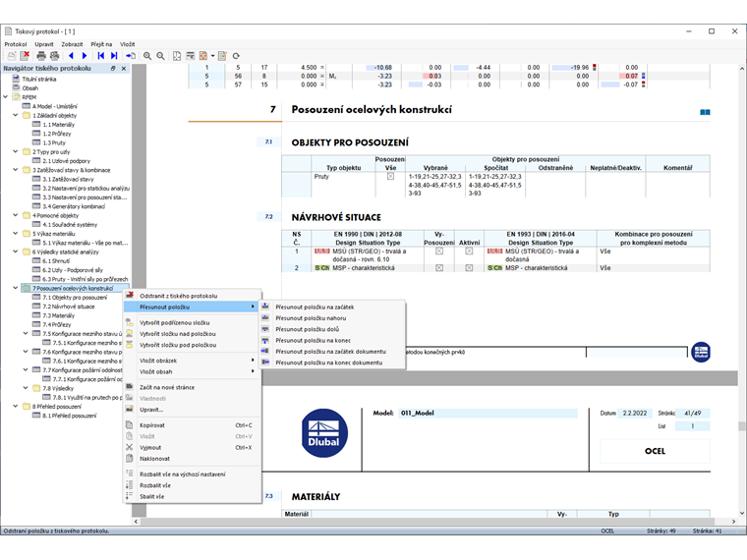
Task: Click the zoom in magnifier icon
Action: 147,56
